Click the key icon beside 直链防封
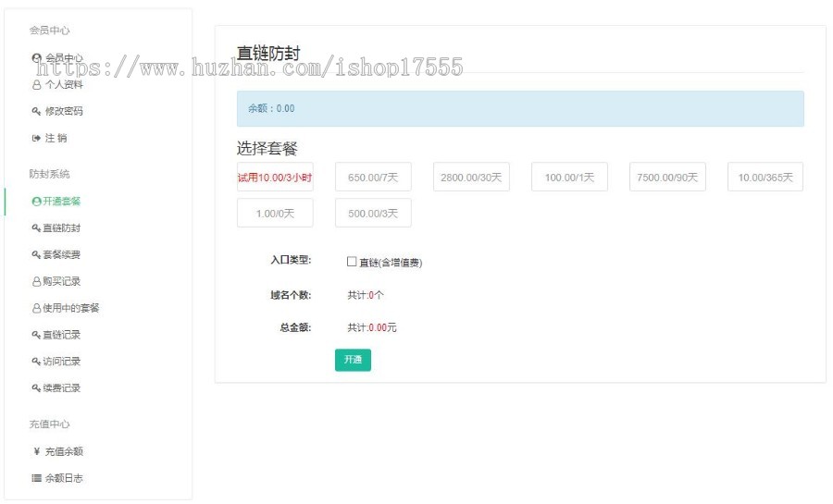This screenshot has width=833, height=504. 36,228
